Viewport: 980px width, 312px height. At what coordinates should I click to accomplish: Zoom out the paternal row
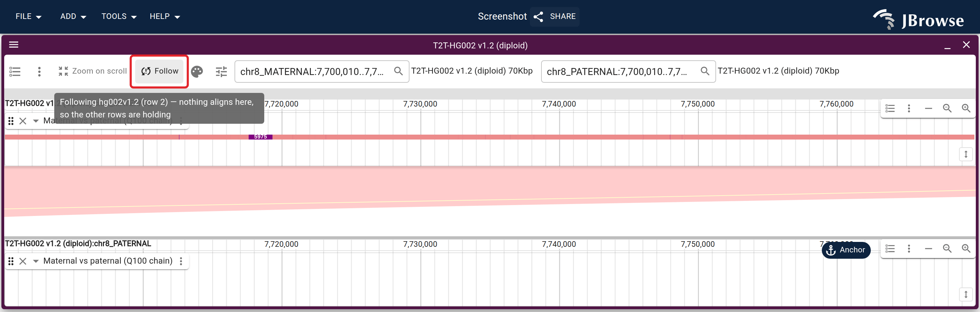click(947, 249)
